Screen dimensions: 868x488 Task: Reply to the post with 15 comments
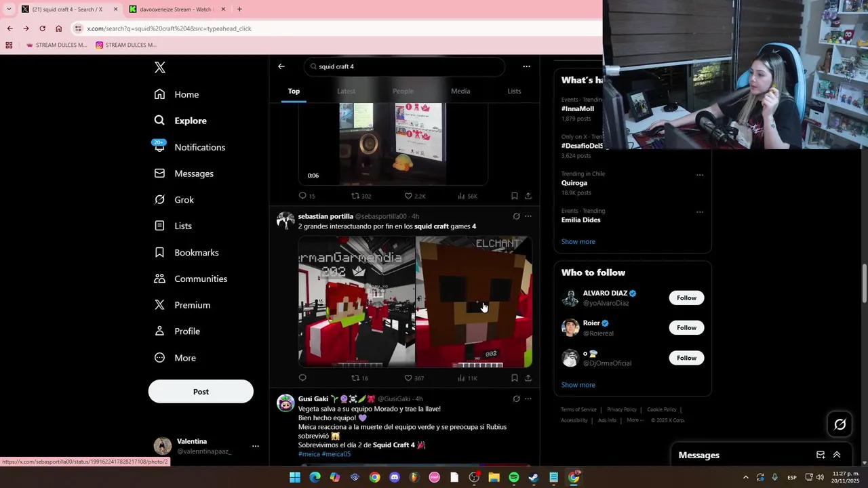coord(307,196)
